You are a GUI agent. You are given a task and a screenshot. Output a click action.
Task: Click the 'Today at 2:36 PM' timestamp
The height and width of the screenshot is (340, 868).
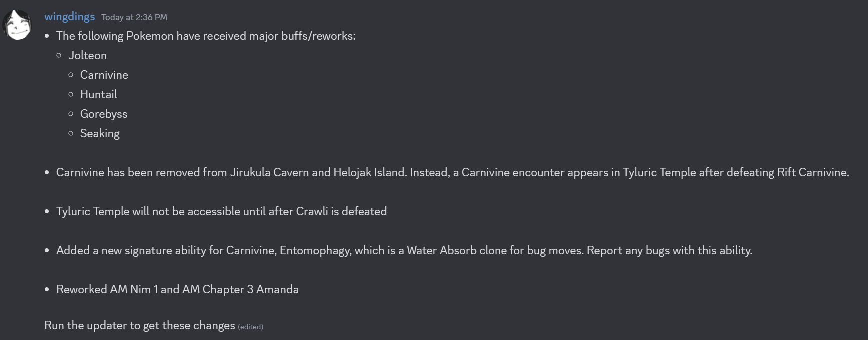[x=134, y=17]
